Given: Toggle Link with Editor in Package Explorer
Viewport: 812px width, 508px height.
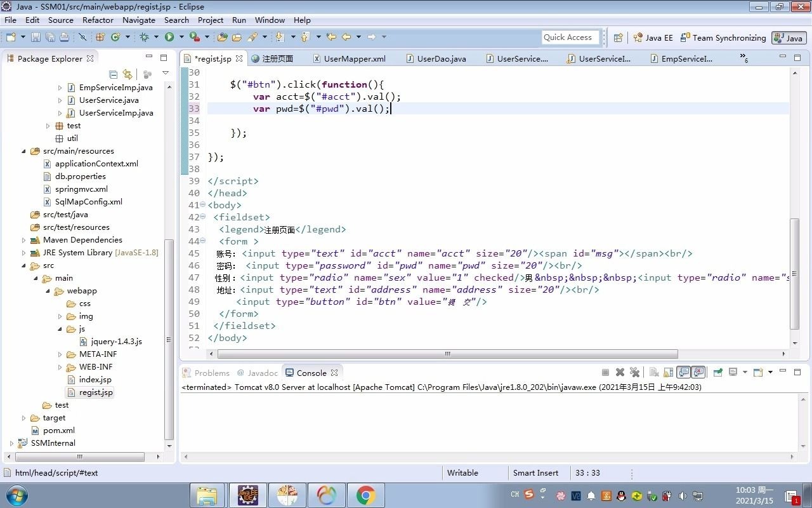Looking at the screenshot, I should (x=128, y=74).
